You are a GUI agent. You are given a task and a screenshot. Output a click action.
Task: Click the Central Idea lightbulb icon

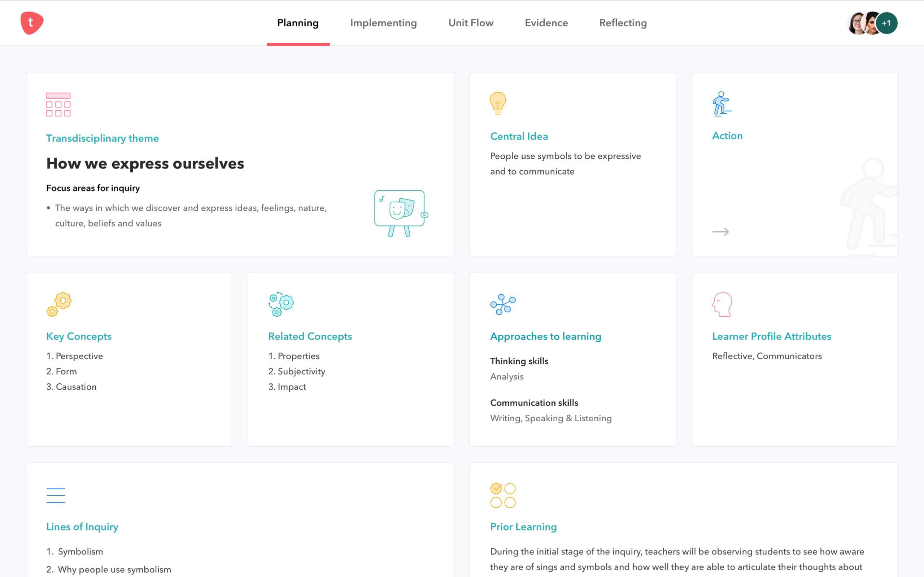(x=497, y=103)
